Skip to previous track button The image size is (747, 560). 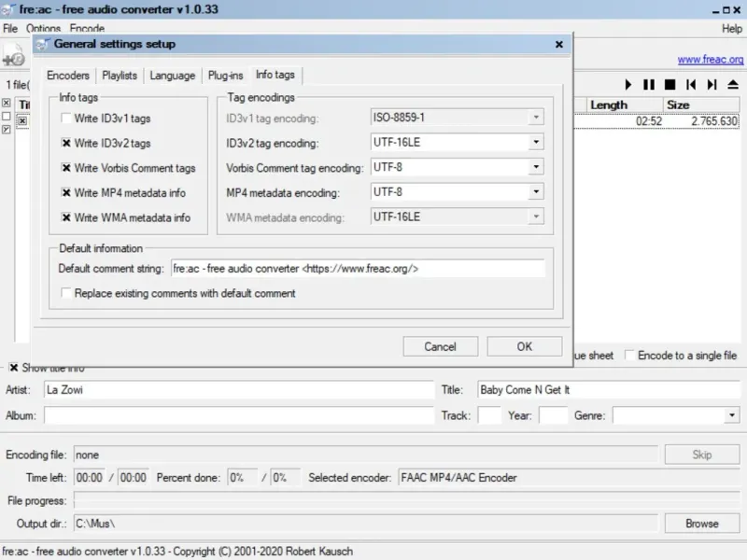tap(691, 85)
